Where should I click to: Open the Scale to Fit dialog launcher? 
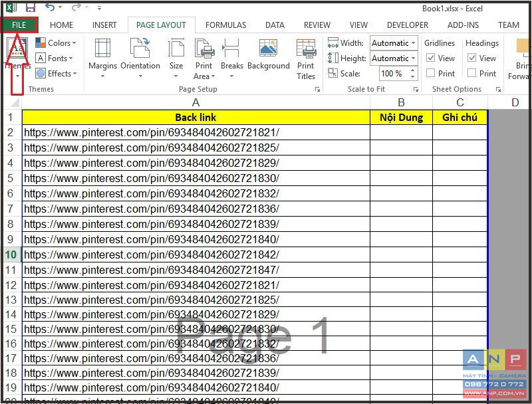(x=416, y=90)
